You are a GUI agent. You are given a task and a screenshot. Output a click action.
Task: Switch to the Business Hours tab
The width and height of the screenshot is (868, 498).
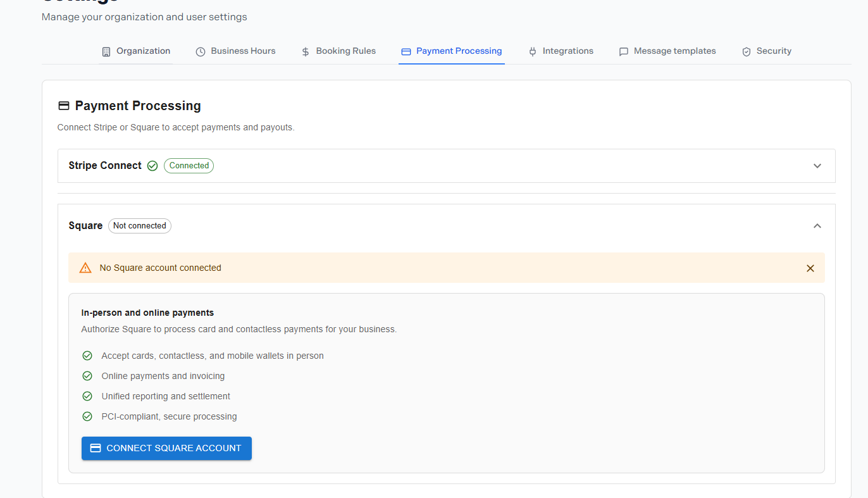point(235,51)
